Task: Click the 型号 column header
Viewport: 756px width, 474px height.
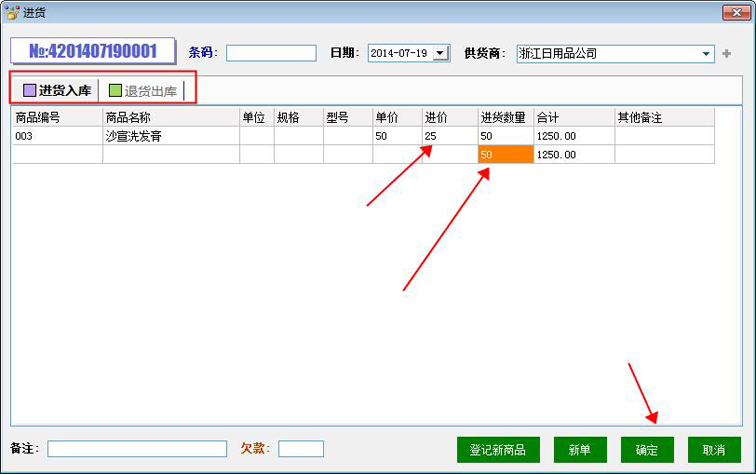Action: pos(348,118)
